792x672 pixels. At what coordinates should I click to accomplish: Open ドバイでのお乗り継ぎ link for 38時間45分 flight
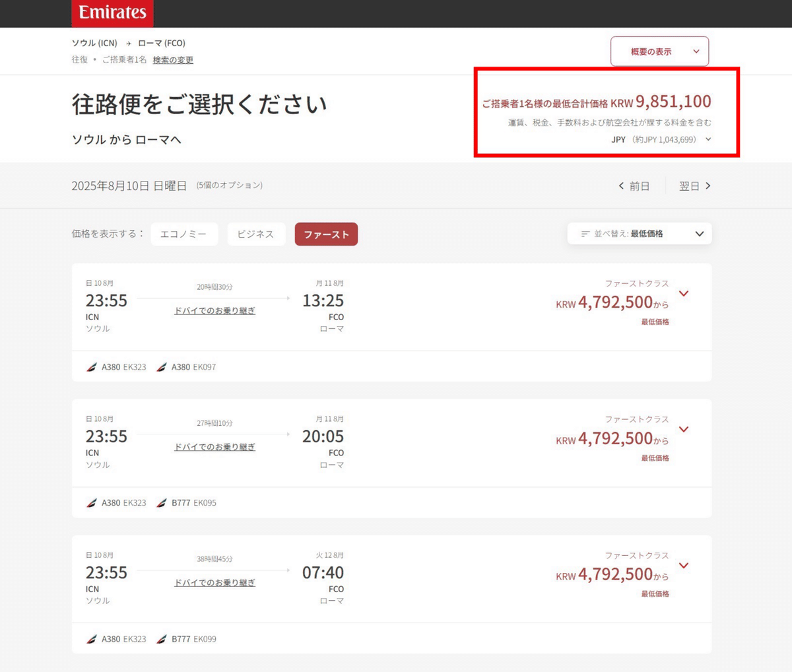214,583
